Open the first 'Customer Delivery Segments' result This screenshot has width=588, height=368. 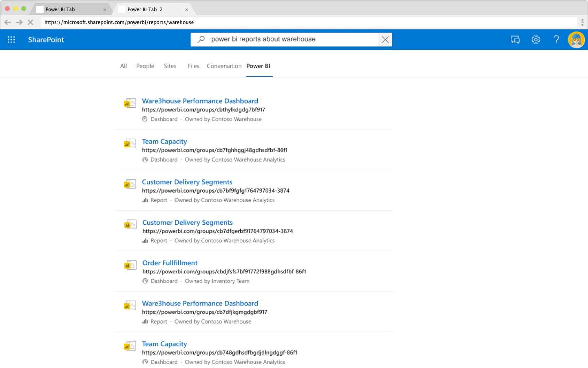tap(187, 182)
